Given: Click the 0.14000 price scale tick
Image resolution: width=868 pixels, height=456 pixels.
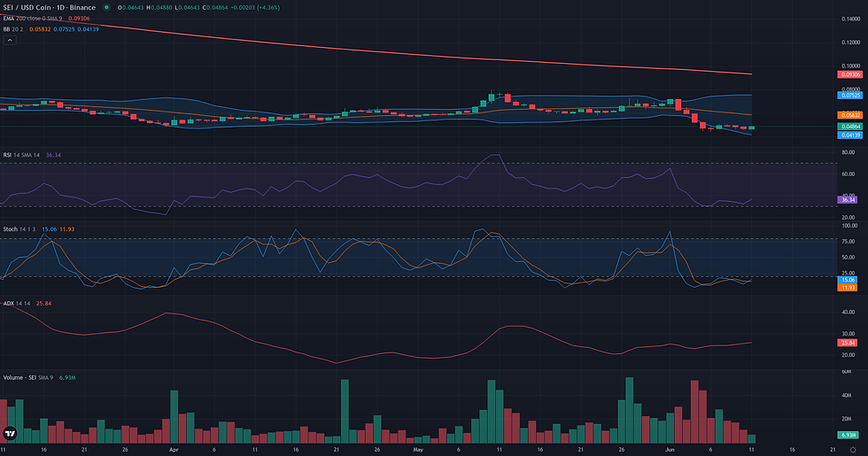Looking at the screenshot, I should pyautogui.click(x=851, y=19).
